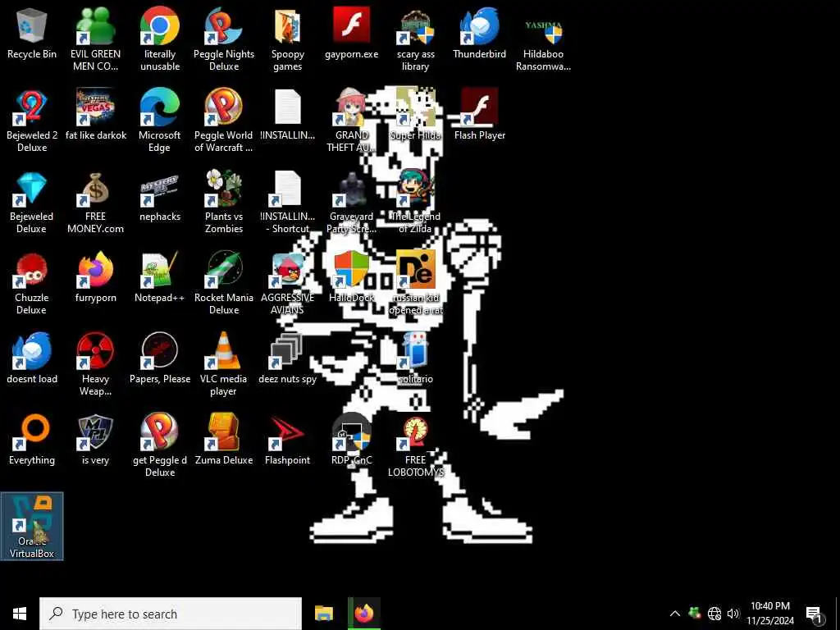Open the Flashpoint shortcut

[288, 440]
